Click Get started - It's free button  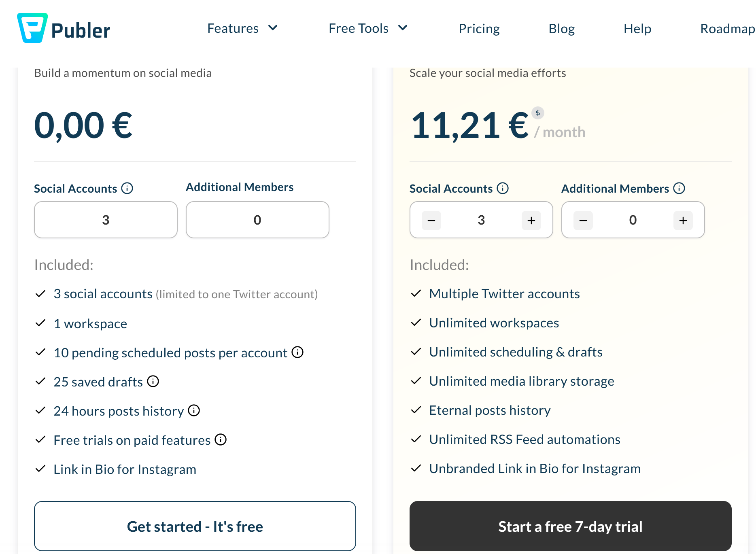[195, 526]
